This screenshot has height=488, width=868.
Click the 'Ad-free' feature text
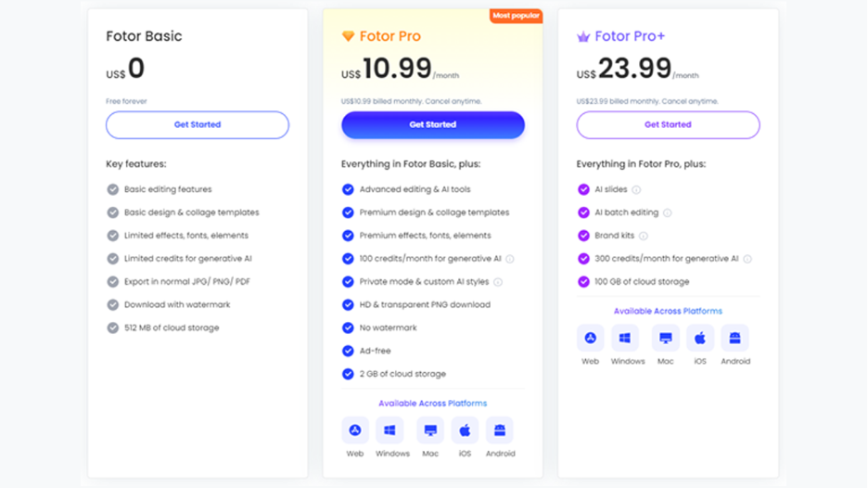pos(376,351)
